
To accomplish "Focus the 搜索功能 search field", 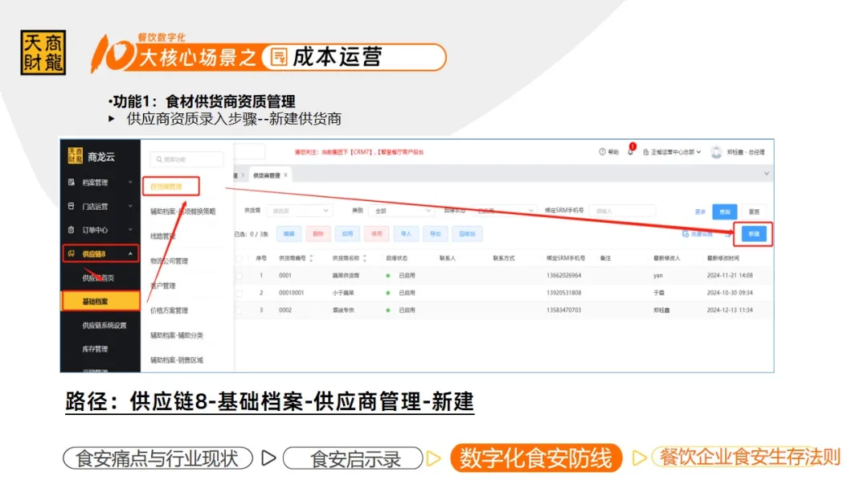I will point(186,159).
